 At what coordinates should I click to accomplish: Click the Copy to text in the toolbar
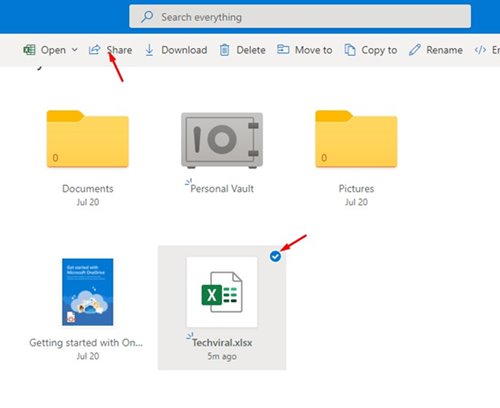tap(379, 50)
